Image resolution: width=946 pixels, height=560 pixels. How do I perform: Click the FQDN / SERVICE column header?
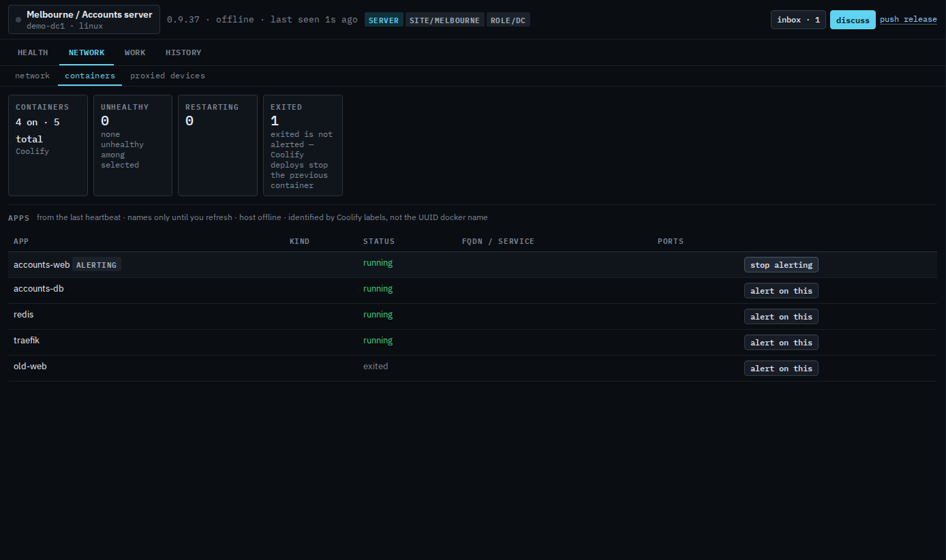498,241
